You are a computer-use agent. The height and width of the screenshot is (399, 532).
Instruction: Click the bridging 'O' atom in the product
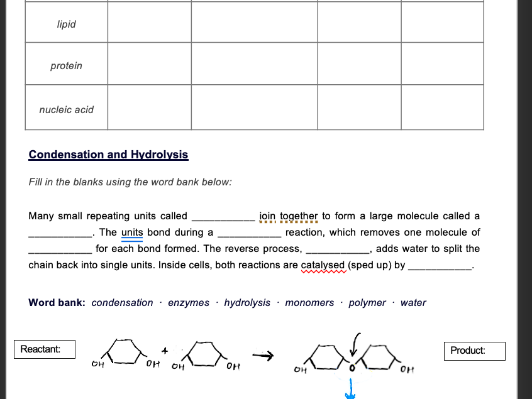pos(352,368)
